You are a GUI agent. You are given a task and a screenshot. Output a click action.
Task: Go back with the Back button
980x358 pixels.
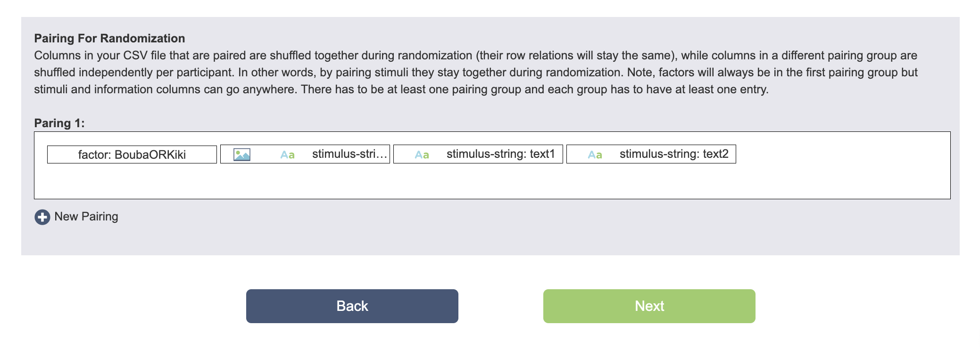[x=352, y=306]
